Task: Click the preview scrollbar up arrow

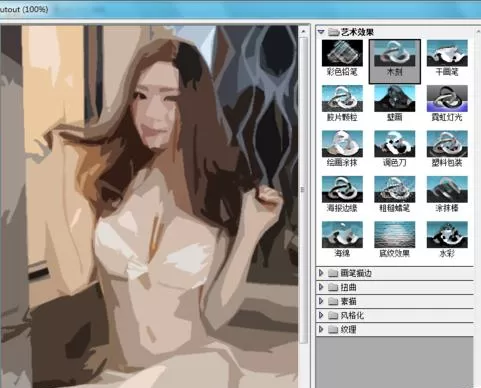Action: coord(303,31)
